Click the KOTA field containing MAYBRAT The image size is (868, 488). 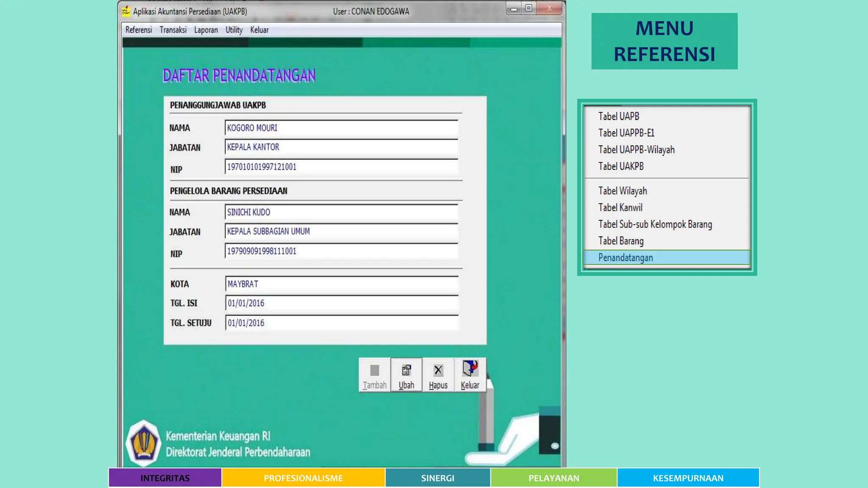(x=341, y=284)
